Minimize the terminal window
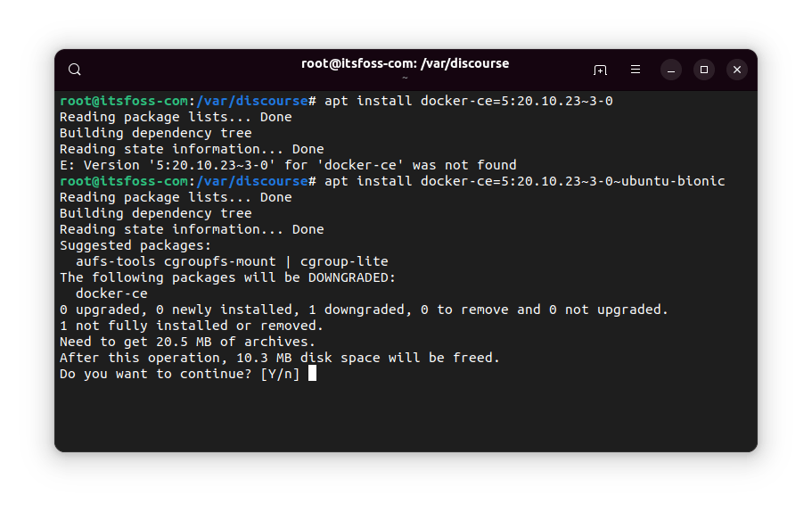The height and width of the screenshot is (512, 812). [672, 70]
